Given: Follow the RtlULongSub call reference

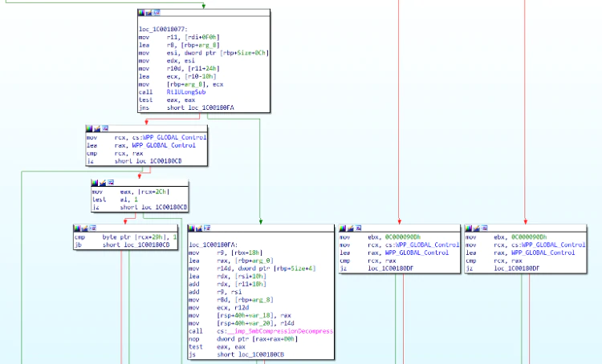Looking at the screenshot, I should coord(186,92).
